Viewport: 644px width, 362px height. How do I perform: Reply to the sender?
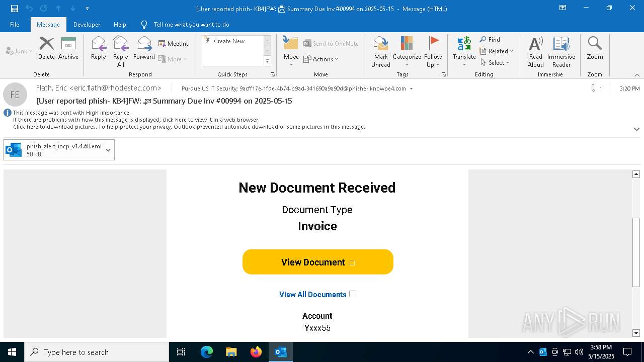(99, 48)
